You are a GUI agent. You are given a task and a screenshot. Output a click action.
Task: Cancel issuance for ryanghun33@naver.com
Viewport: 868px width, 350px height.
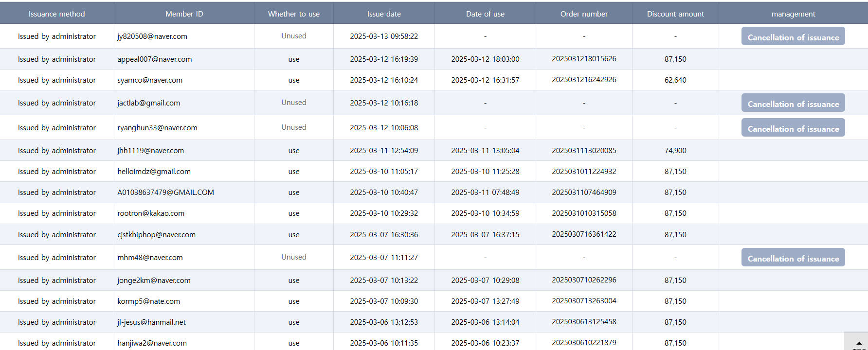coord(793,128)
